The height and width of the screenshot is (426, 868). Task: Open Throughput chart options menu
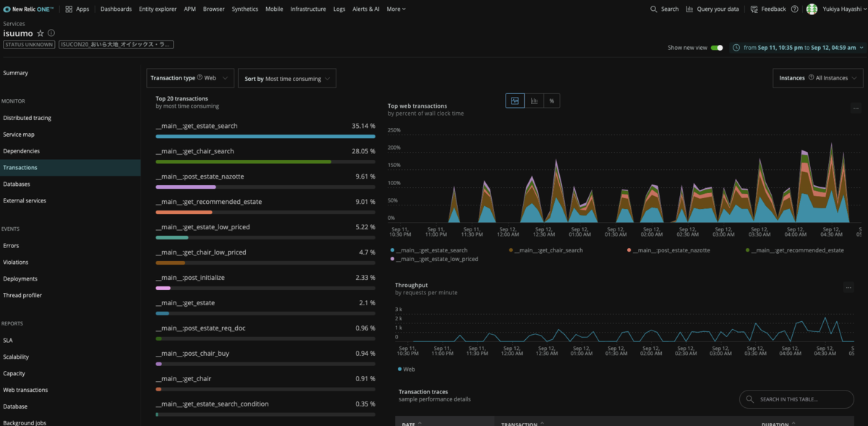click(848, 287)
